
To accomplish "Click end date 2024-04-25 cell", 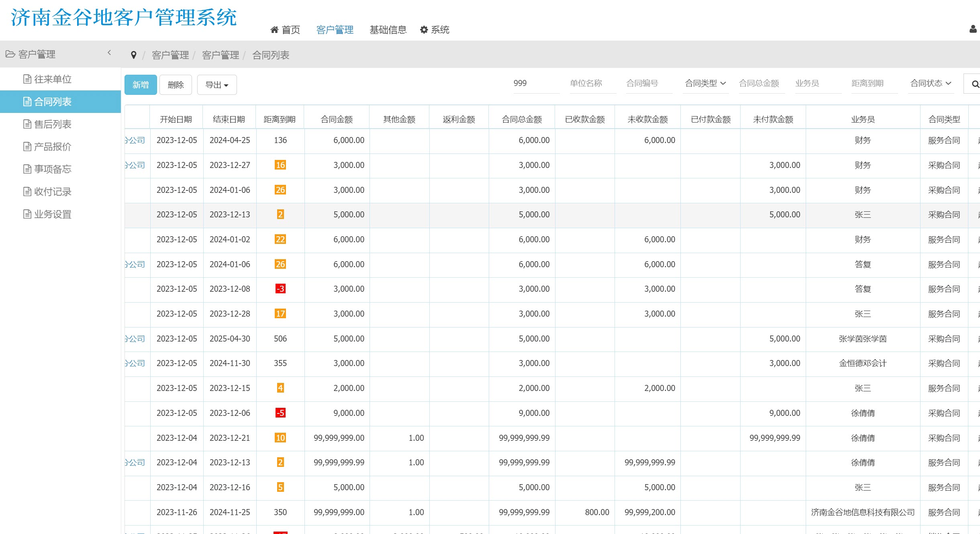I will point(230,140).
